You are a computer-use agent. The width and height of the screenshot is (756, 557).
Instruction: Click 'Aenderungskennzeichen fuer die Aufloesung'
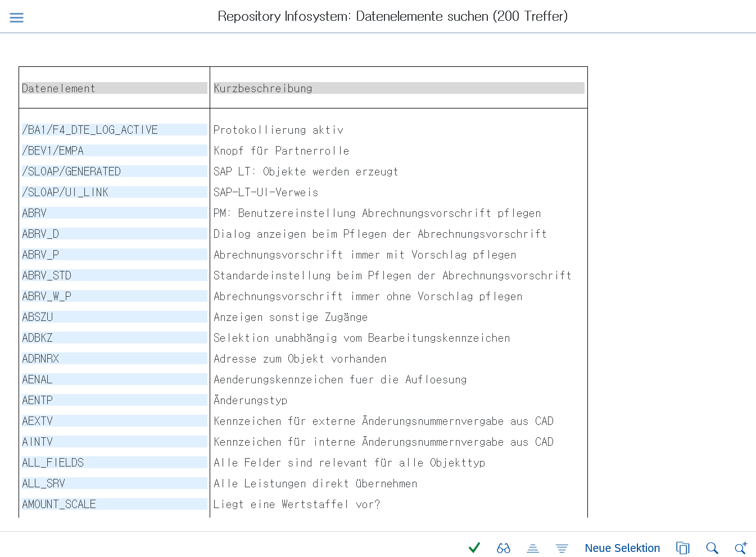pyautogui.click(x=340, y=379)
